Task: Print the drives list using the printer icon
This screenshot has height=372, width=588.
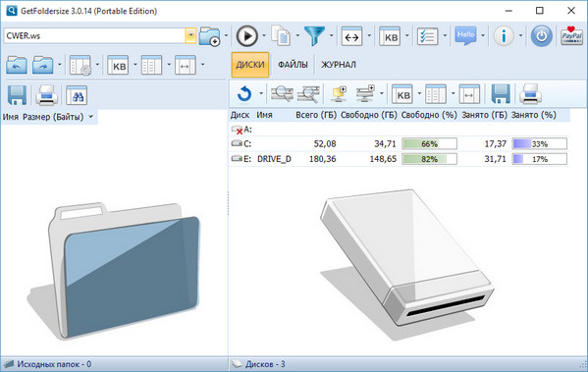Action: 530,93
